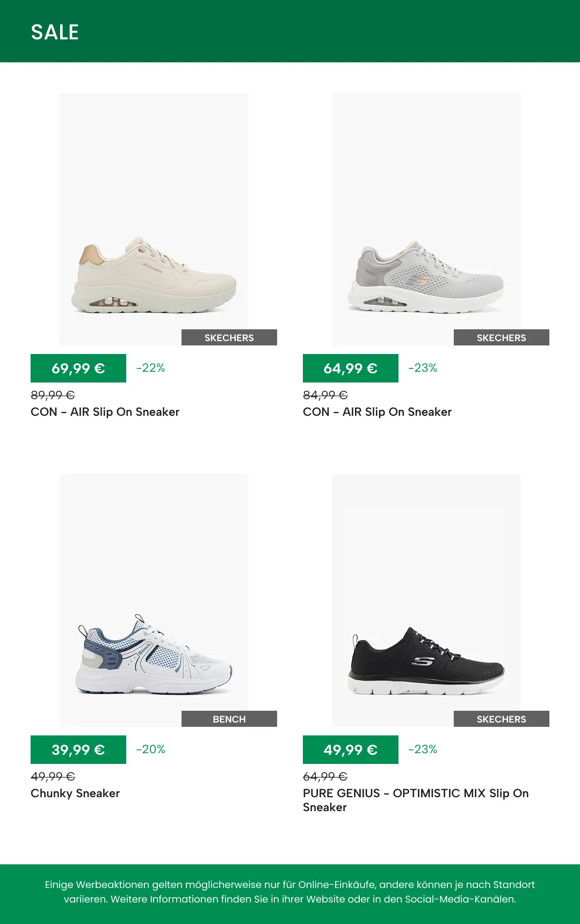The image size is (580, 924).
Task: Open the Chunky Sneaker product title
Action: (75, 793)
